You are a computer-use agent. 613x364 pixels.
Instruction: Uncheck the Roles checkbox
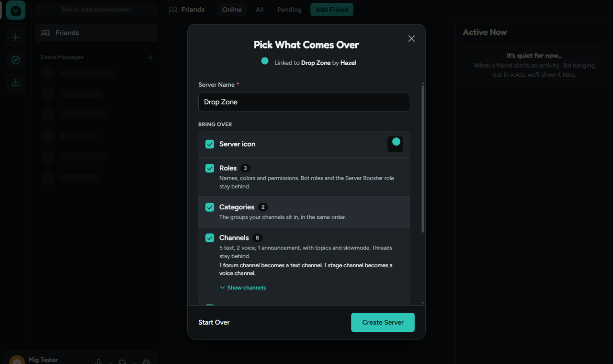[x=210, y=168]
